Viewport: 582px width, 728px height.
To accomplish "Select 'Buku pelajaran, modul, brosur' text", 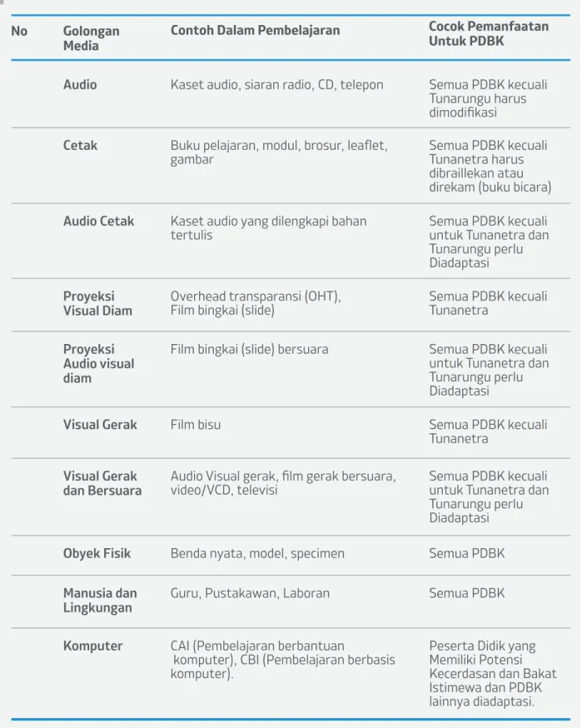I will coord(257,146).
